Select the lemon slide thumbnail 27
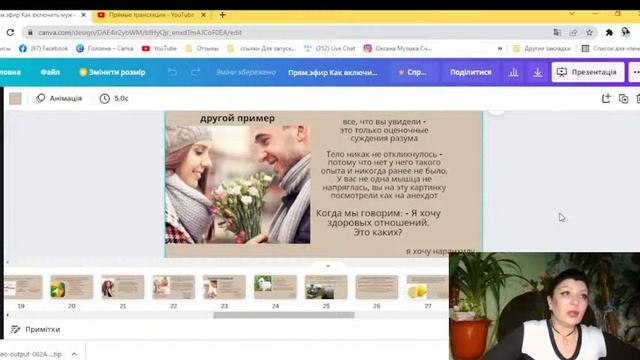640x360 pixels. 427,287
